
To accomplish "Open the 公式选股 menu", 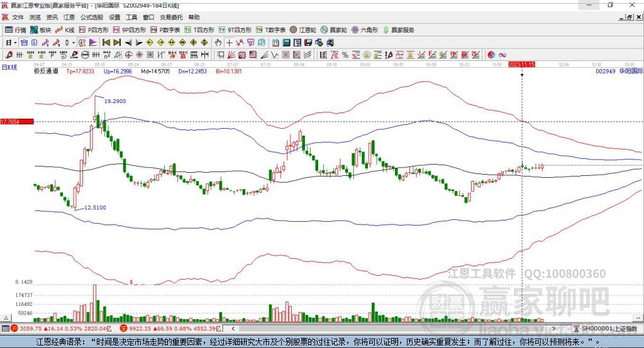I will click(92, 17).
